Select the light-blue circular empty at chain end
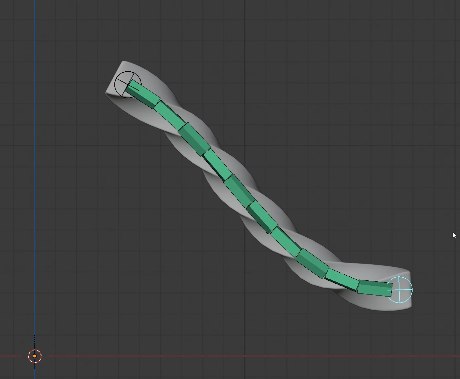This screenshot has width=460, height=379. (x=400, y=289)
